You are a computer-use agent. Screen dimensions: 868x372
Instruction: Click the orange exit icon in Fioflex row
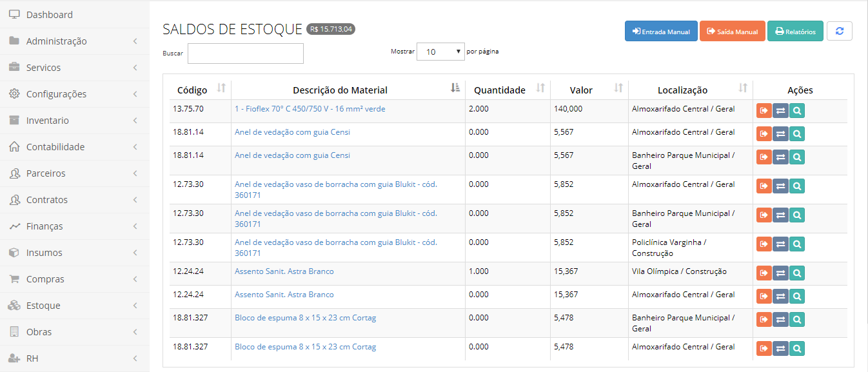(x=764, y=111)
